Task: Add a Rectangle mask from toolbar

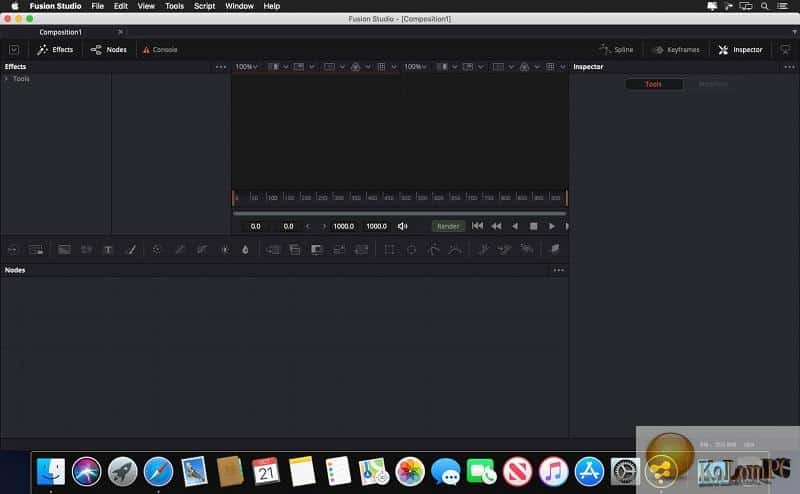Action: (x=389, y=250)
